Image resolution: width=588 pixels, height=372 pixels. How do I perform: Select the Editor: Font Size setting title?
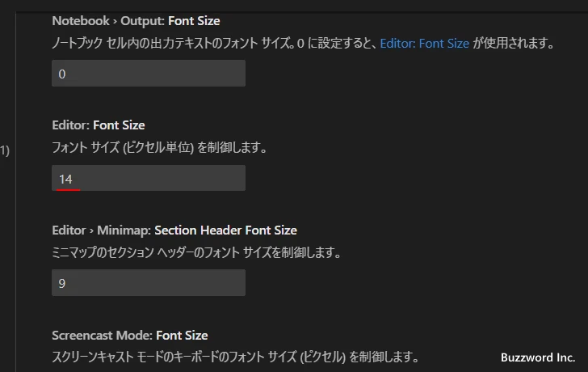[x=99, y=125]
